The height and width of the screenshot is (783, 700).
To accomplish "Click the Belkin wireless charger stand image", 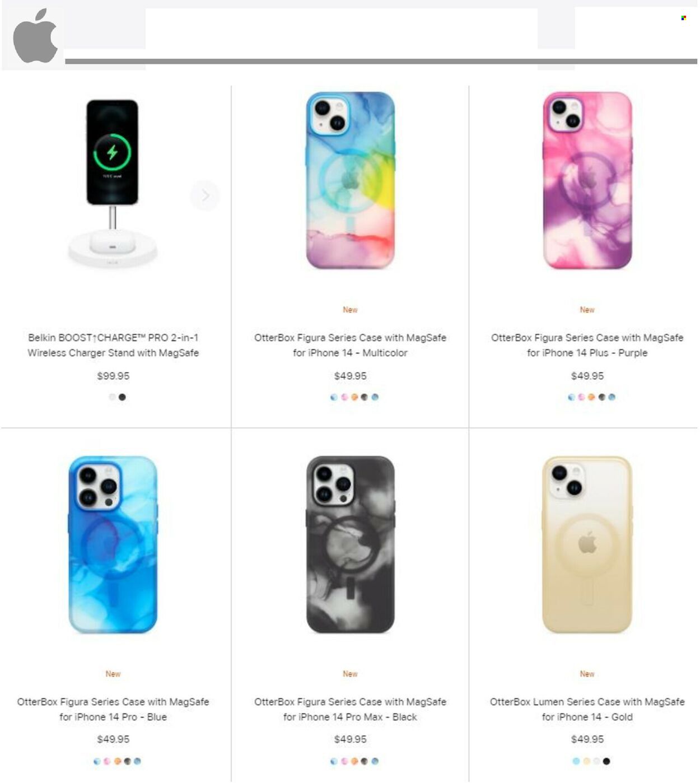I will point(113,183).
